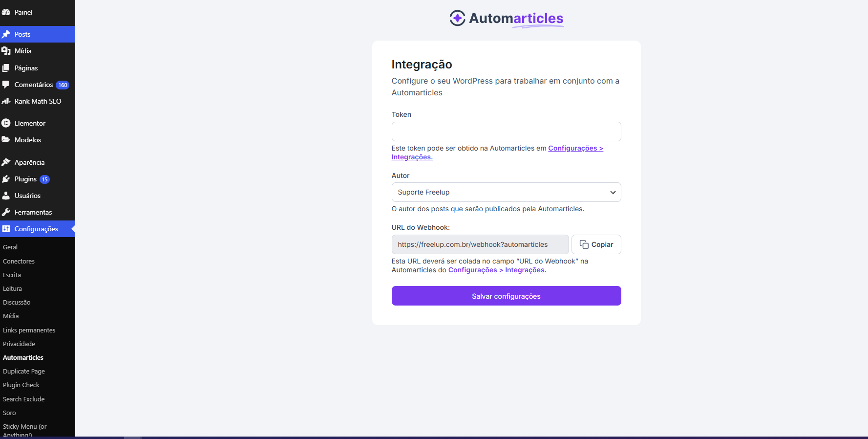Click the Mídia media icon
The image size is (868, 439).
6,51
